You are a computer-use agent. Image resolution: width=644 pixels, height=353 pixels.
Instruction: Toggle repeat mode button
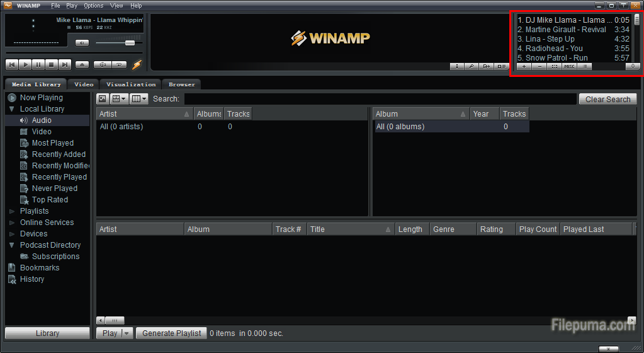[119, 64]
